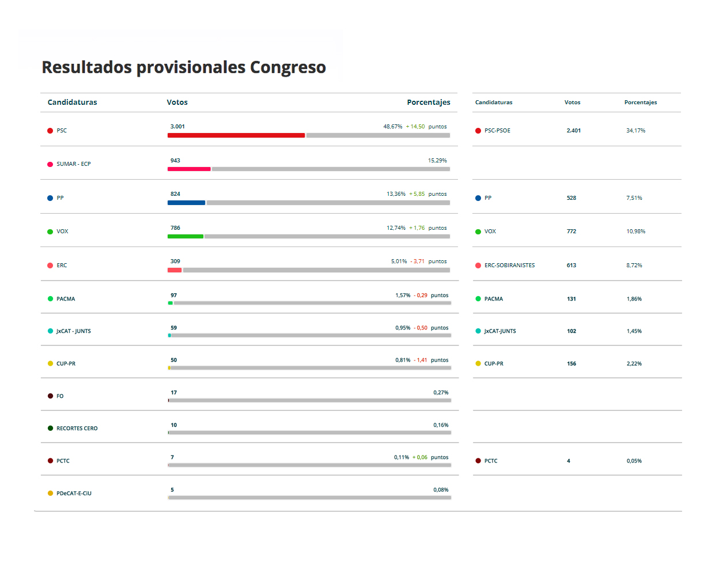Click the blue PP vote bar
The image size is (723, 588).
coord(186,203)
